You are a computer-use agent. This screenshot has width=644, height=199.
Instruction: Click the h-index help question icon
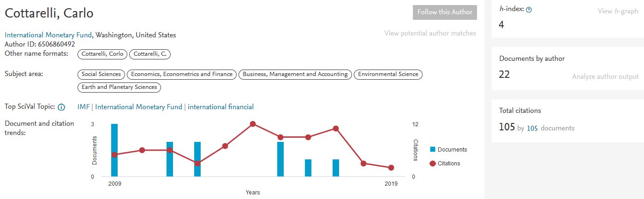pyautogui.click(x=529, y=10)
